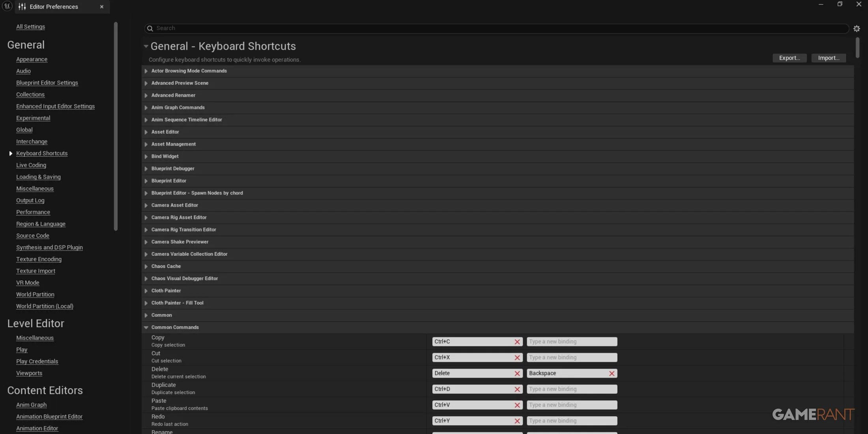Screen dimensions: 868x434
Task: Expand the Asset Management category
Action: pyautogui.click(x=146, y=144)
